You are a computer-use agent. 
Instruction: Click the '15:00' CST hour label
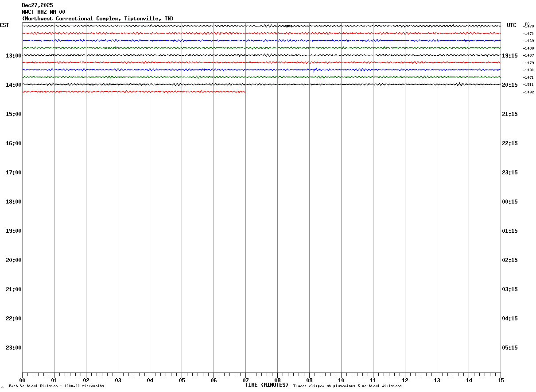13,114
